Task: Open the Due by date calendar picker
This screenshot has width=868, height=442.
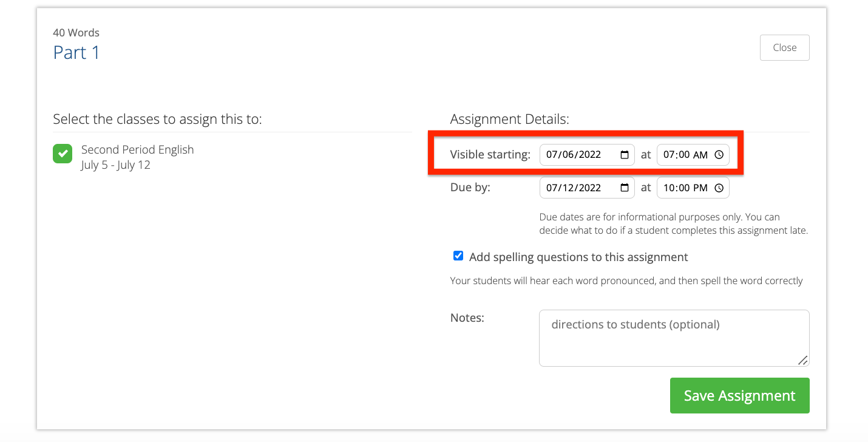Action: [x=626, y=188]
